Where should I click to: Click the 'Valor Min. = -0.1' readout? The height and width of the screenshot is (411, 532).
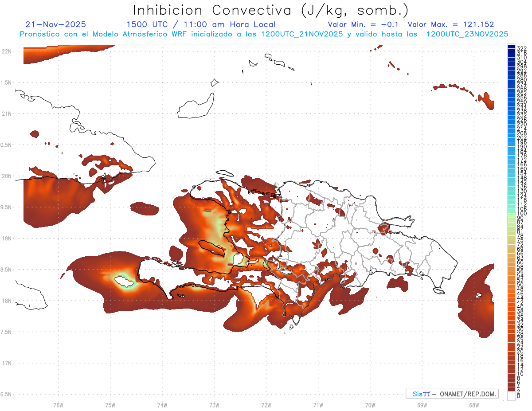tap(363, 24)
